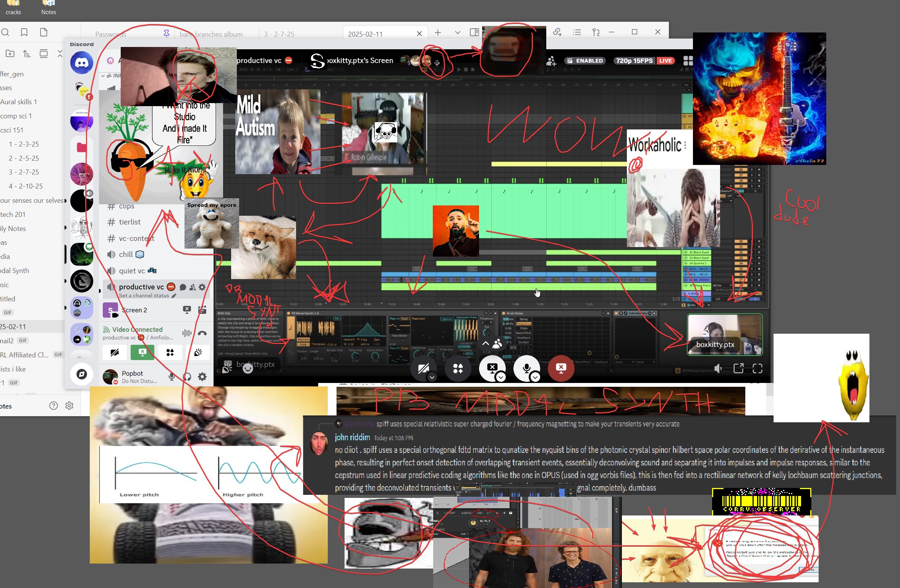Change sort order in Obsidian explorer
This screenshot has width=900, height=588.
27,53
